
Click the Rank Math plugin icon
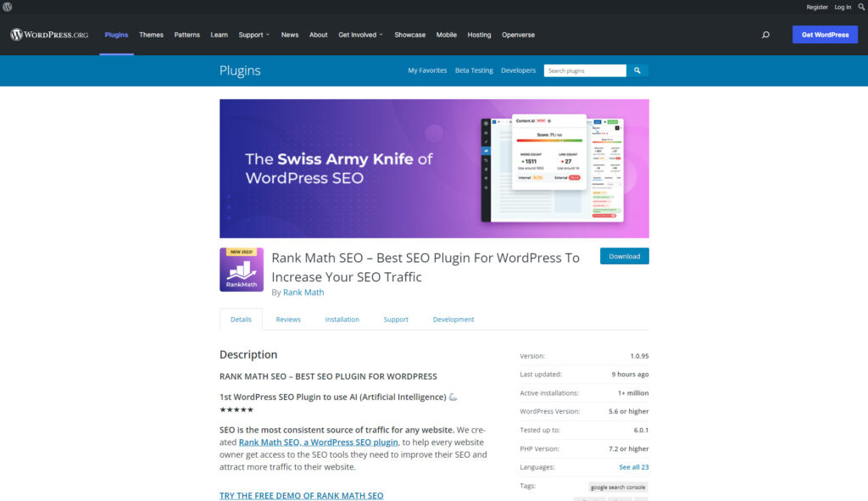[242, 270]
